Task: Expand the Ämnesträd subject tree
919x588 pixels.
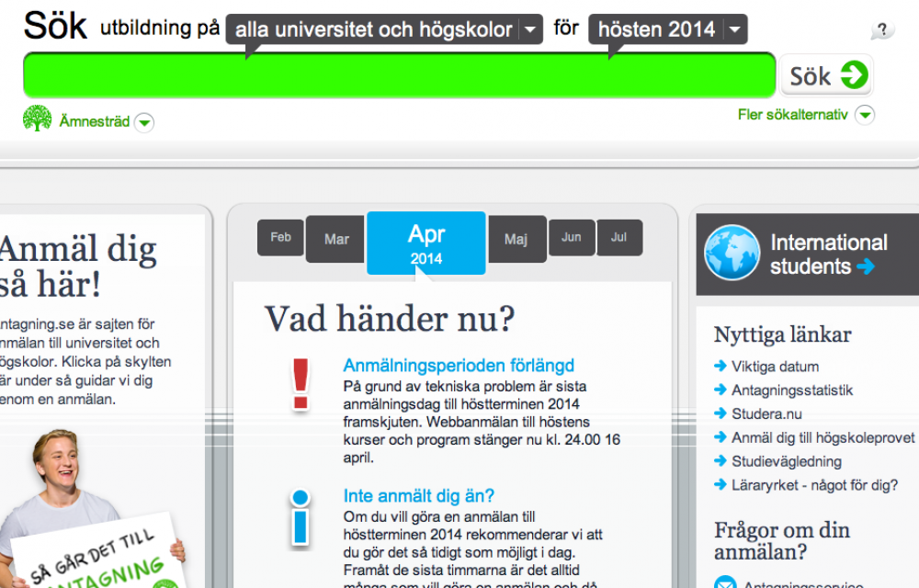Action: tap(144, 122)
